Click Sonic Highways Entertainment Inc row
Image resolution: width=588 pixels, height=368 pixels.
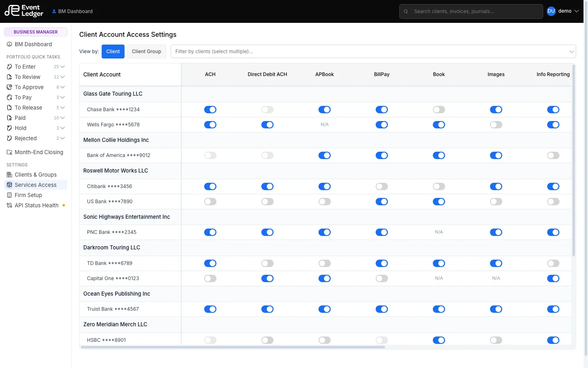326,217
